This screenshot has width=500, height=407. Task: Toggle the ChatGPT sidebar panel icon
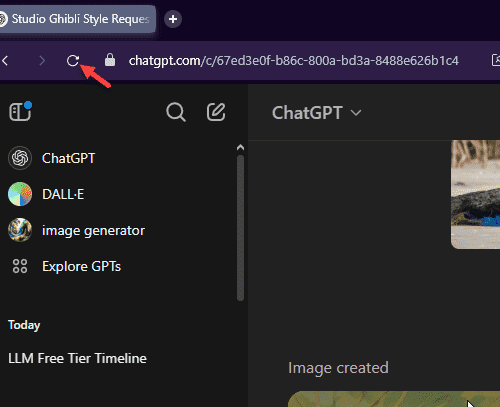click(x=20, y=111)
